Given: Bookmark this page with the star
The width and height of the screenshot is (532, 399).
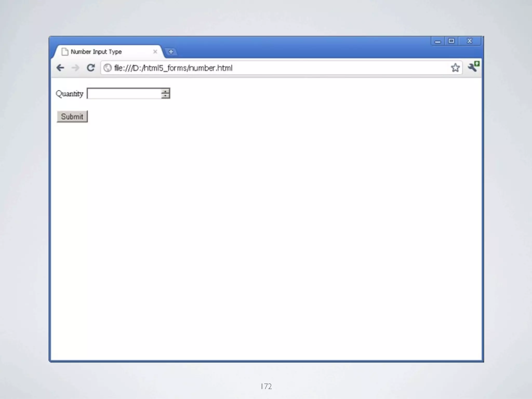Looking at the screenshot, I should 455,68.
